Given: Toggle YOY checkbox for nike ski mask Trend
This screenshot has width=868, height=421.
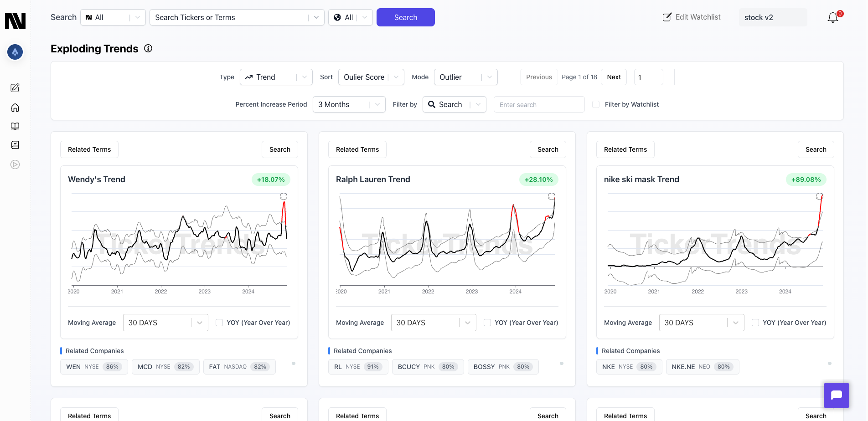Looking at the screenshot, I should coord(755,323).
